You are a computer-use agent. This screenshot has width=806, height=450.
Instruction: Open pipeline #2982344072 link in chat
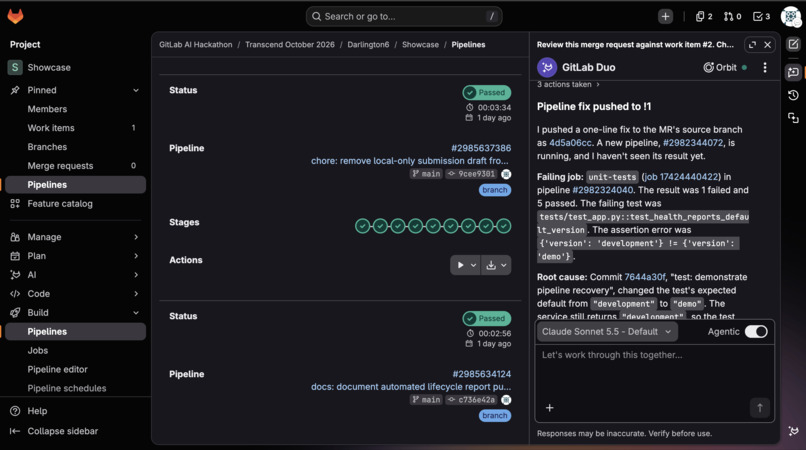coord(693,143)
